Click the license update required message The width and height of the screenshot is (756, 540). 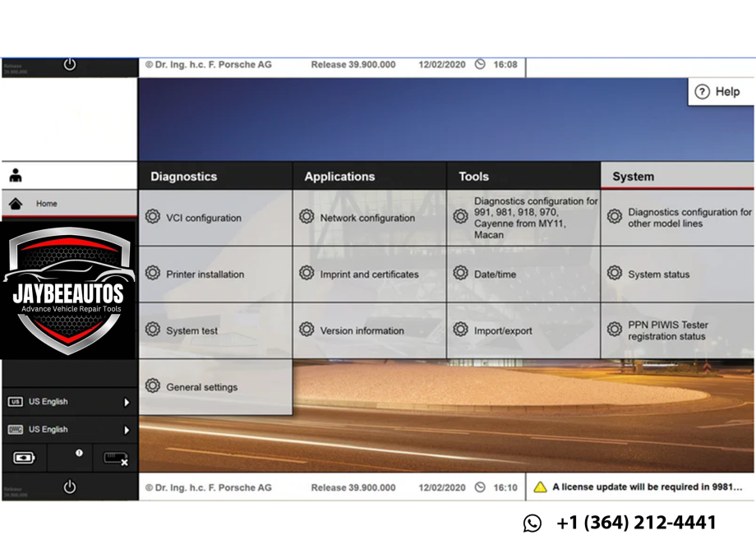coord(647,487)
